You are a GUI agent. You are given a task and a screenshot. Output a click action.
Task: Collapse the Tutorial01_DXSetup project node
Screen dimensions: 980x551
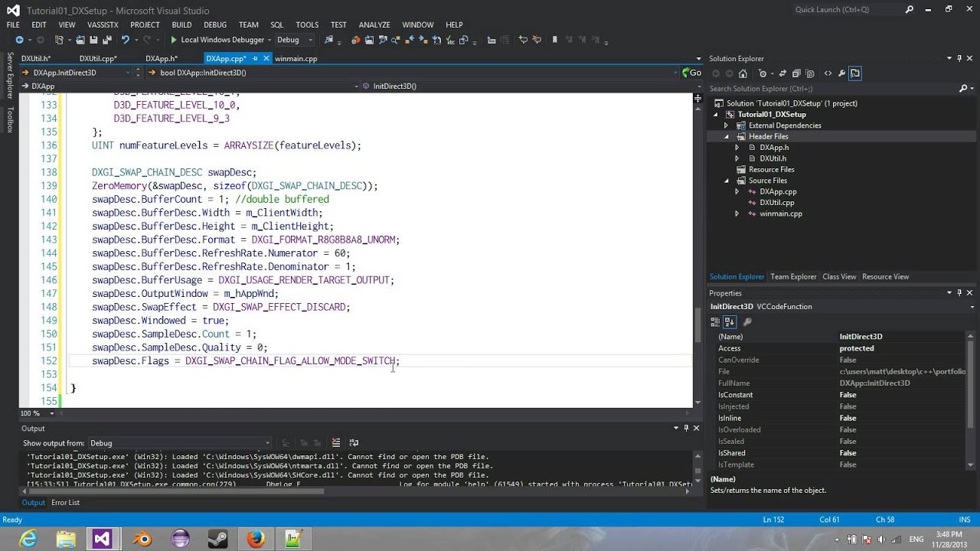click(715, 114)
